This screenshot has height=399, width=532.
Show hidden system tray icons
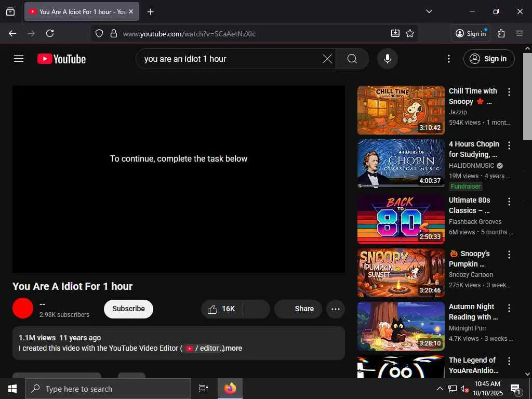pyautogui.click(x=440, y=389)
